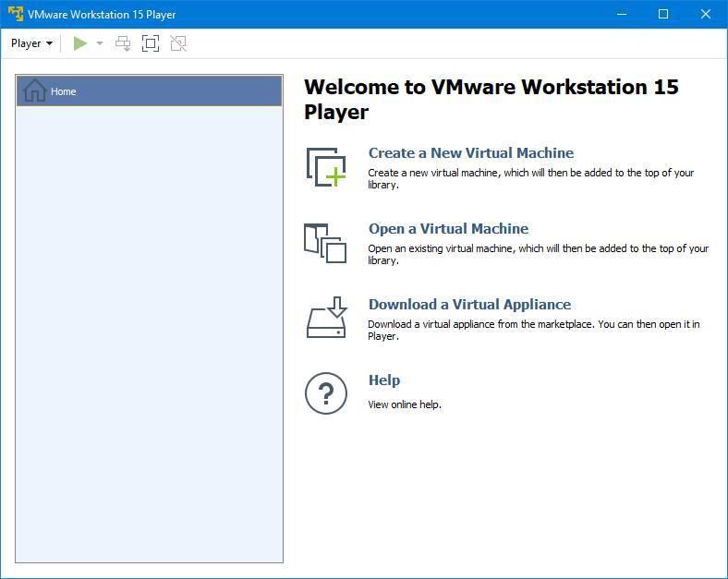Image resolution: width=728 pixels, height=579 pixels.
Task: Click the green Play virtual machine button
Action: (79, 43)
